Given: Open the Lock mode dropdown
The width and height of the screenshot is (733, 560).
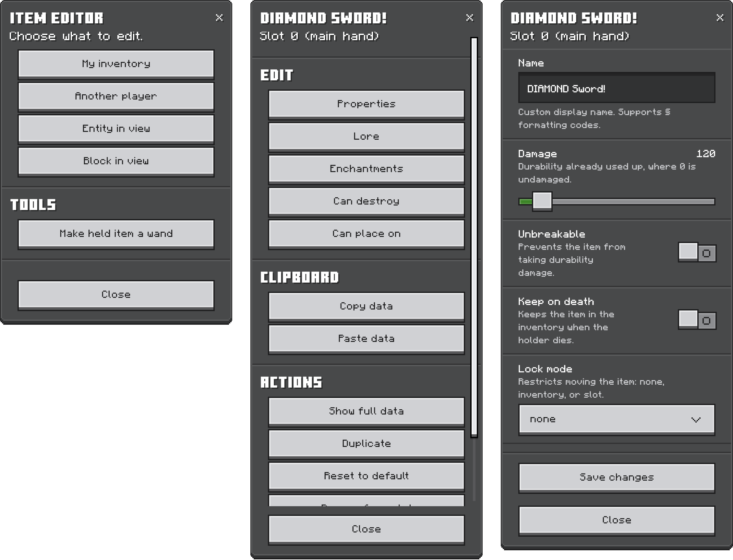Looking at the screenshot, I should point(617,420).
